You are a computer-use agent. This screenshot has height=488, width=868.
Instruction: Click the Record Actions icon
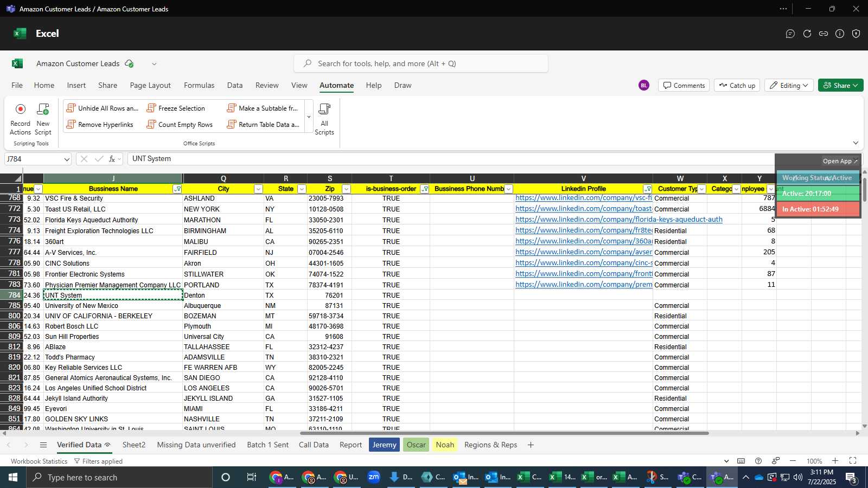click(x=21, y=110)
